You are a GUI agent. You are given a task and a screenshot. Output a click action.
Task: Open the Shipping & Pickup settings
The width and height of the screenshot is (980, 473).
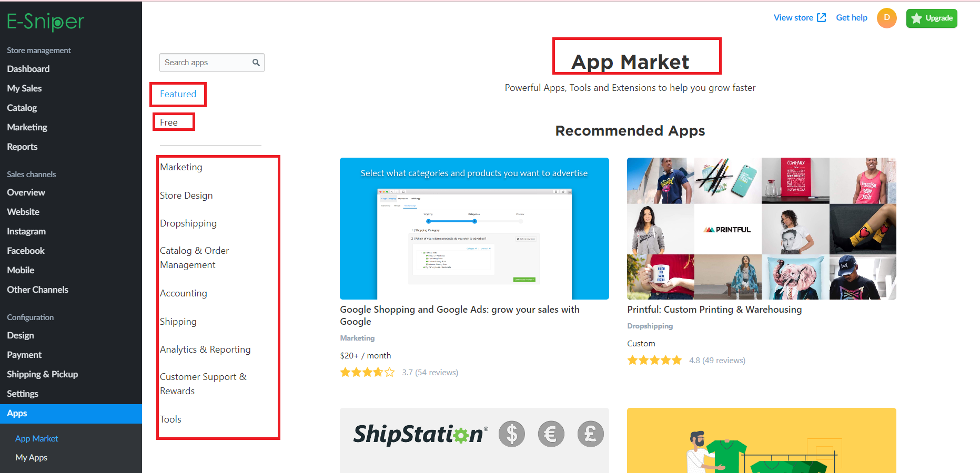(42, 374)
